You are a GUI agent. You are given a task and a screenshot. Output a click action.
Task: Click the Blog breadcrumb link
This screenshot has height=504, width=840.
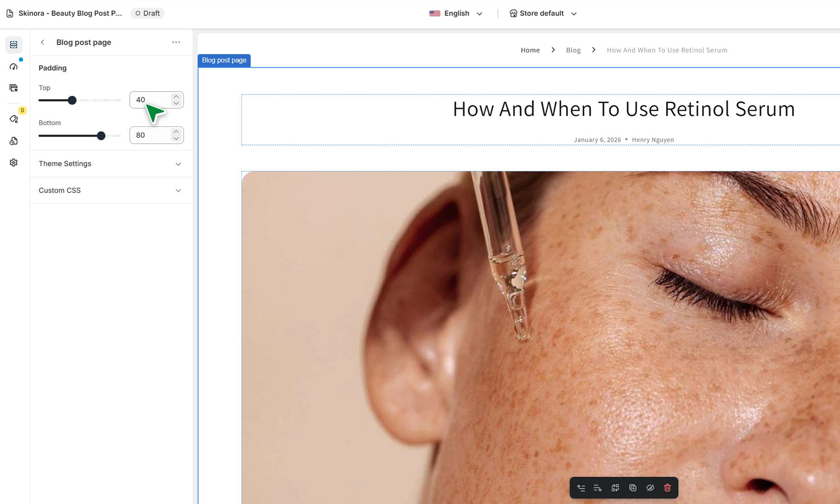coord(573,50)
